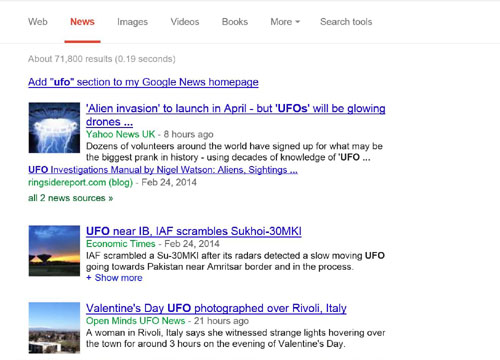Open the 'Alien invasion' to launch in April article
Screen dimensions: 500x360
coord(236,115)
